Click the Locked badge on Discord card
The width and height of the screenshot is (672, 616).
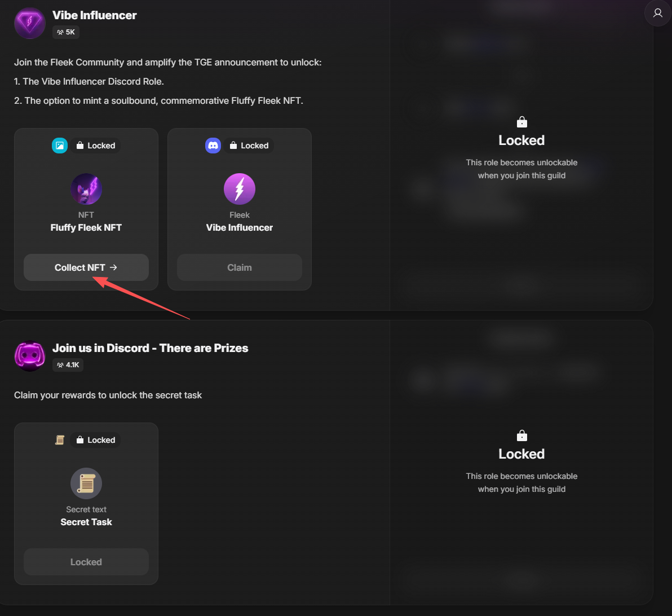pyautogui.click(x=249, y=146)
